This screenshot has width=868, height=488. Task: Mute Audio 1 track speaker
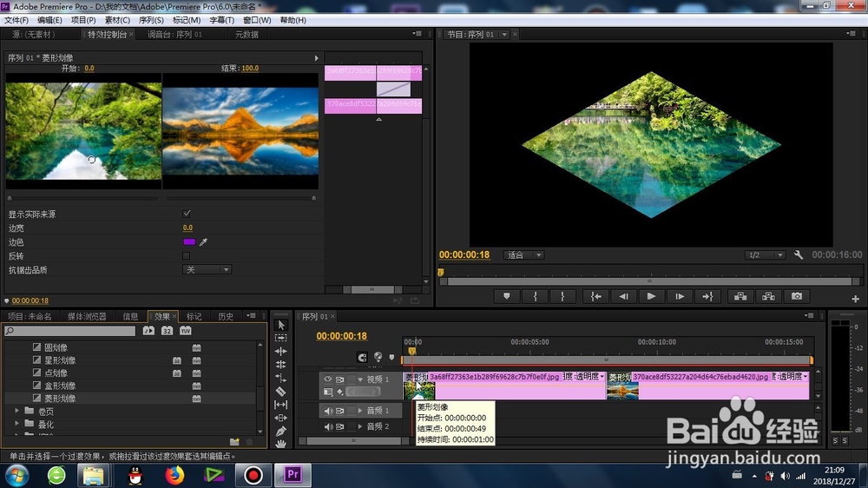point(328,411)
